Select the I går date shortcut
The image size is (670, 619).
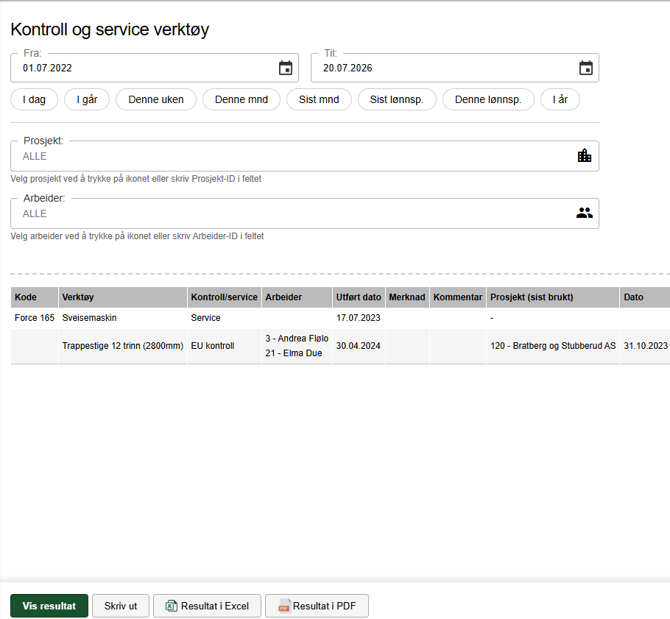(x=87, y=100)
